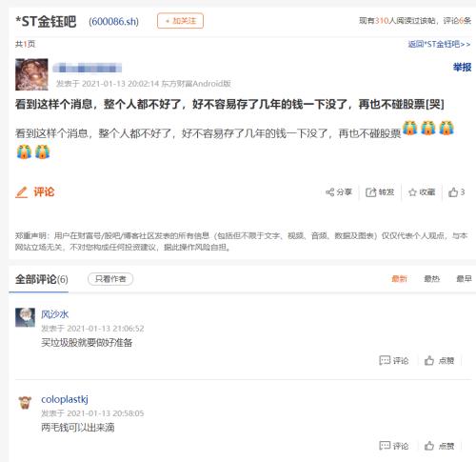This screenshot has width=476, height=462.
Task: Select the 全部评论(6) tab
Action: click(x=42, y=279)
